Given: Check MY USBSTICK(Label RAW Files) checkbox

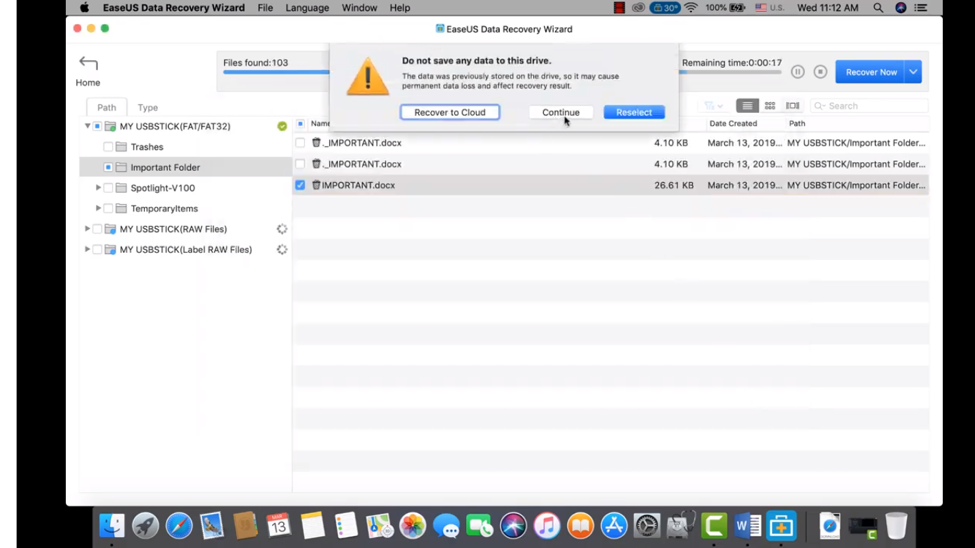Looking at the screenshot, I should (x=97, y=249).
